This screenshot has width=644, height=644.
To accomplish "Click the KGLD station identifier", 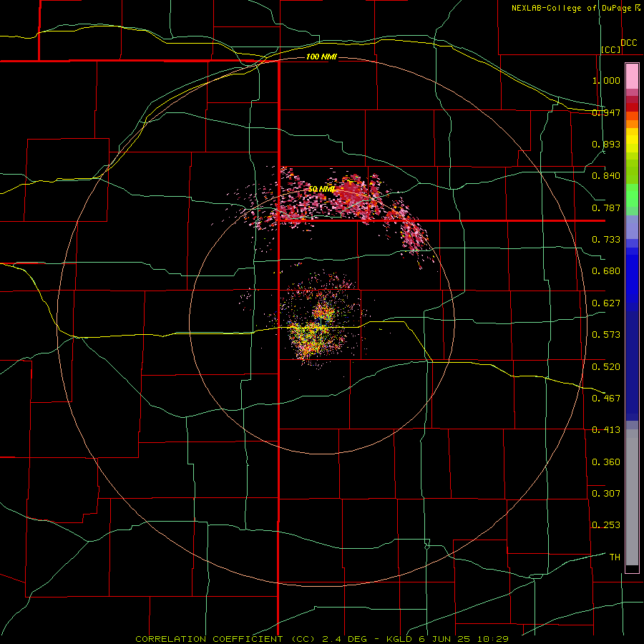I will (x=399, y=639).
